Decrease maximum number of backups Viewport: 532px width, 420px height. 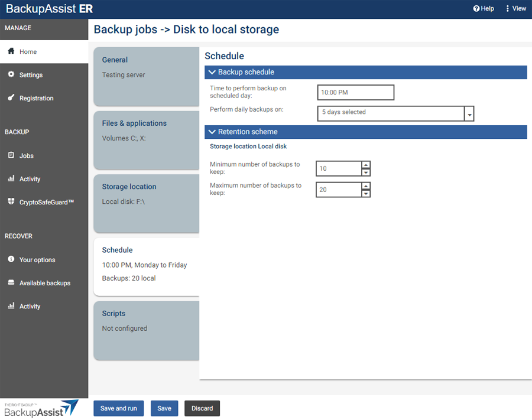coord(366,194)
